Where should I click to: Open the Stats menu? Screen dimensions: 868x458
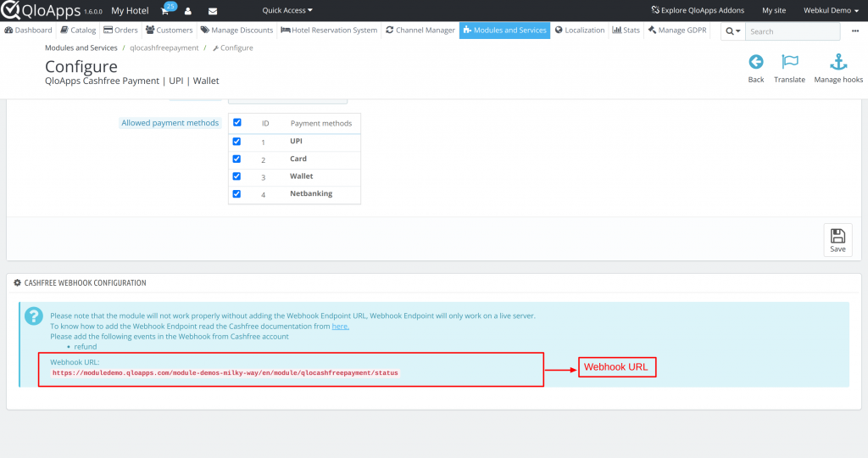(x=626, y=30)
